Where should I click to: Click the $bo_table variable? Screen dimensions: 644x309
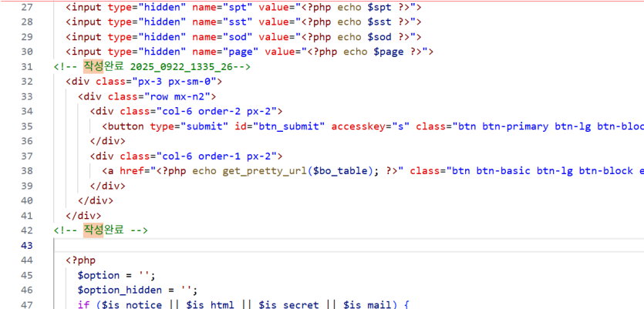click(x=340, y=171)
